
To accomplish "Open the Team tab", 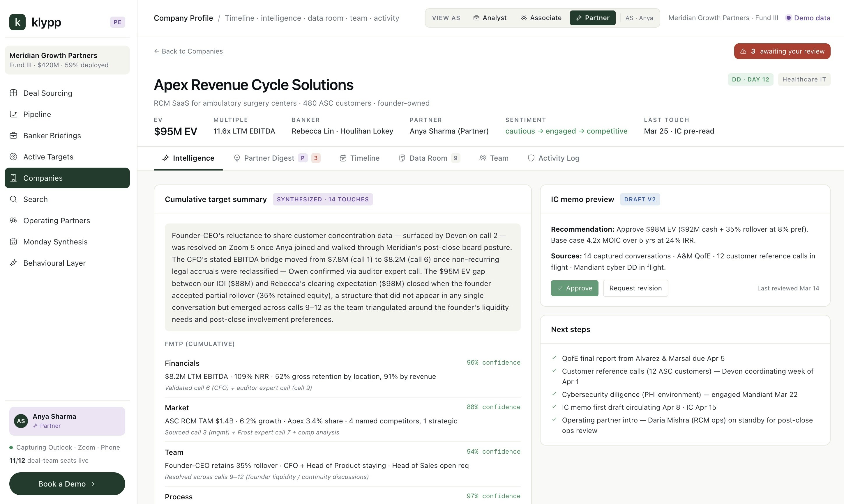I will 494,158.
